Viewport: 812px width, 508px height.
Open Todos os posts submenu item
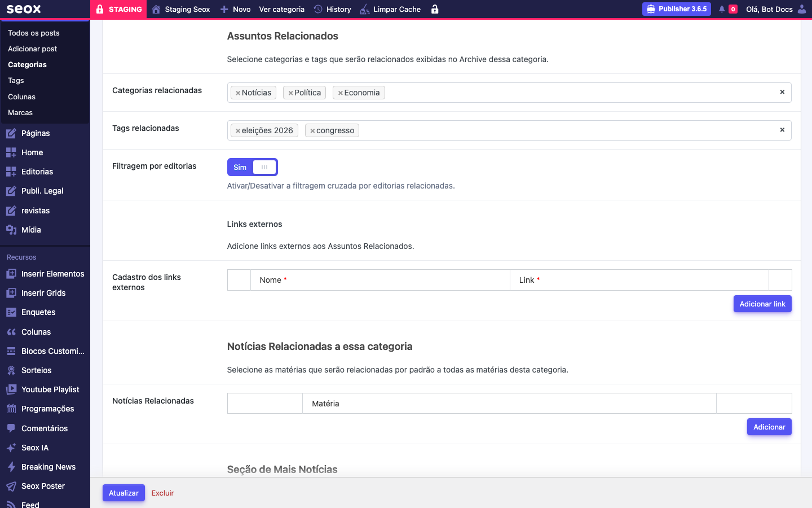point(34,33)
